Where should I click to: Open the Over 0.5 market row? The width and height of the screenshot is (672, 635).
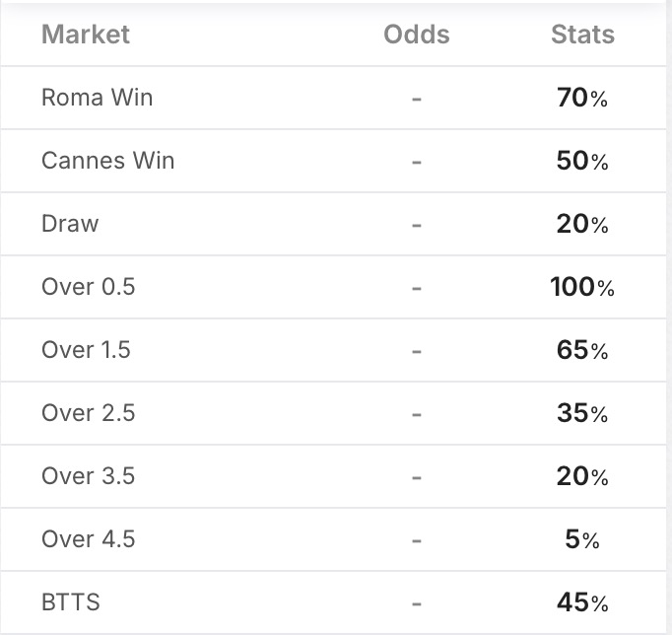point(88,287)
